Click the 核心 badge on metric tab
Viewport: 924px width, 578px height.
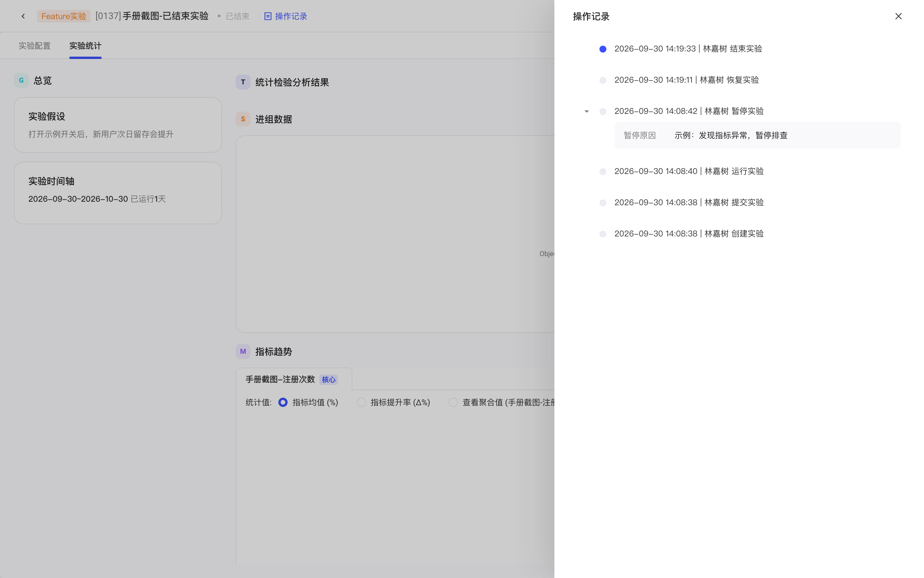(328, 379)
